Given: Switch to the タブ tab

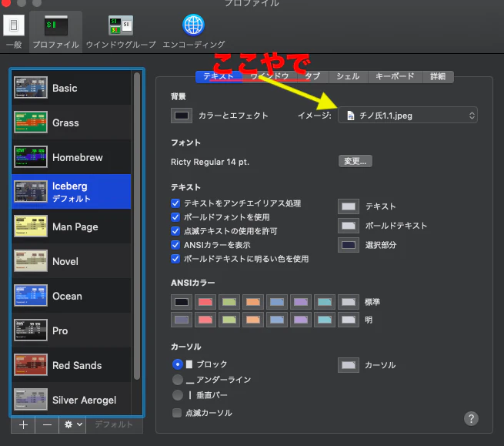Looking at the screenshot, I should coord(313,77).
